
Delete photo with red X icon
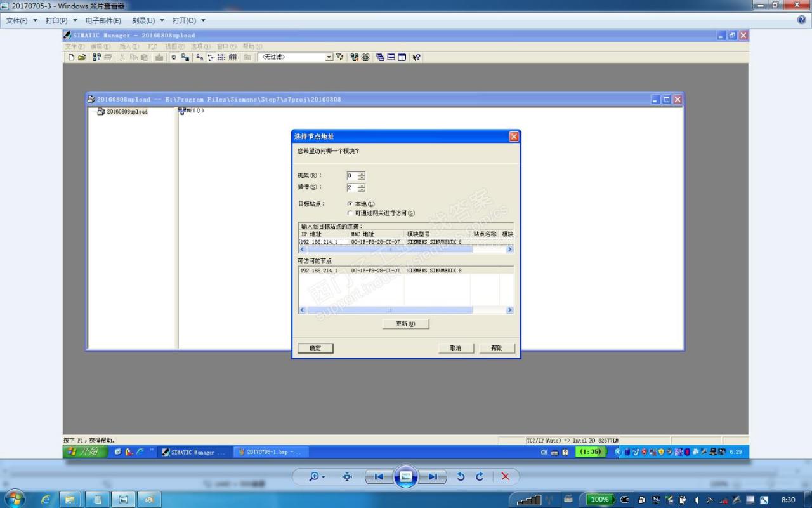505,476
